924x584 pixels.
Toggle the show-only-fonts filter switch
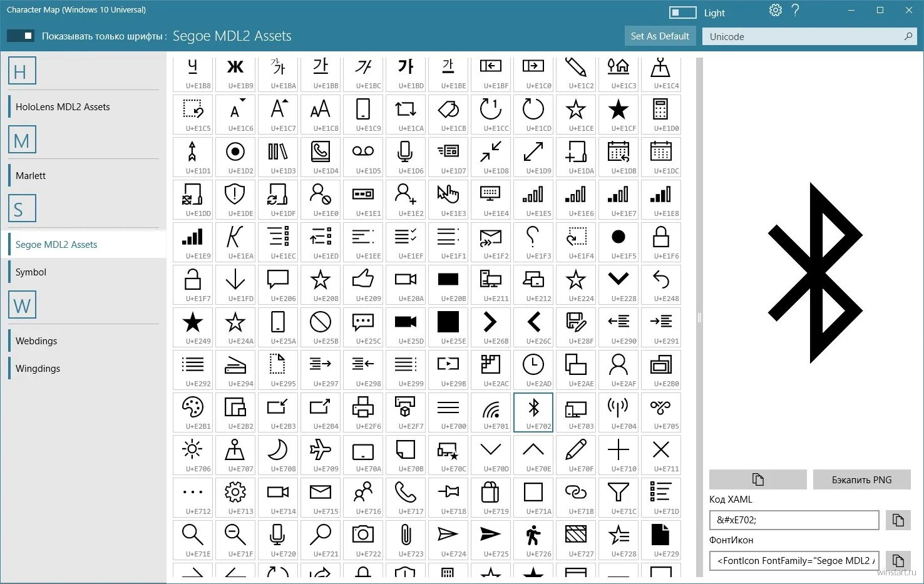20,36
